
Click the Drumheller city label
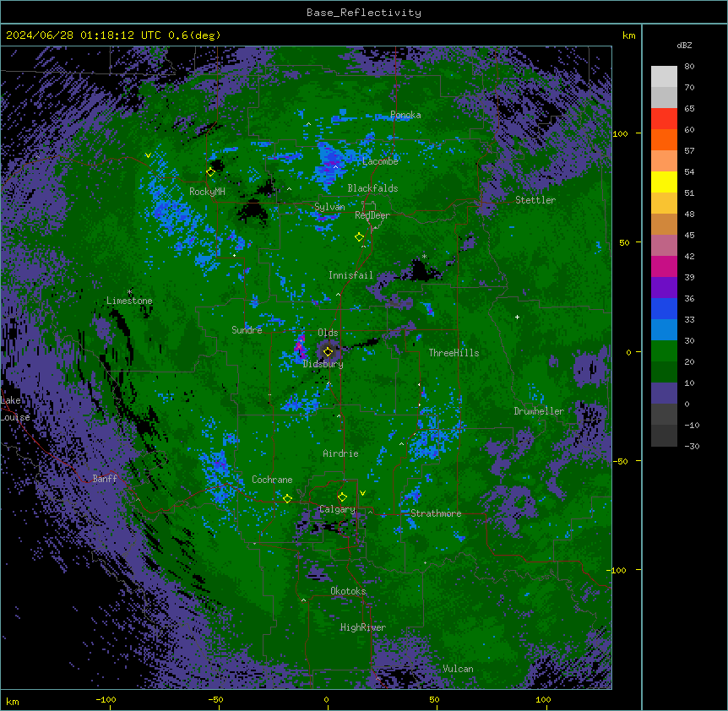point(539,411)
